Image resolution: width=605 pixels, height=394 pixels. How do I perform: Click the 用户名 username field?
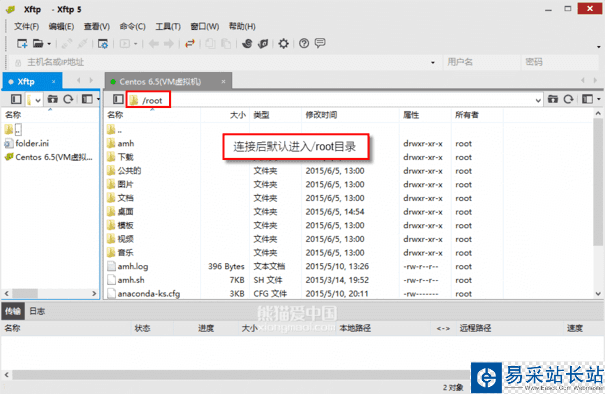tap(482, 62)
